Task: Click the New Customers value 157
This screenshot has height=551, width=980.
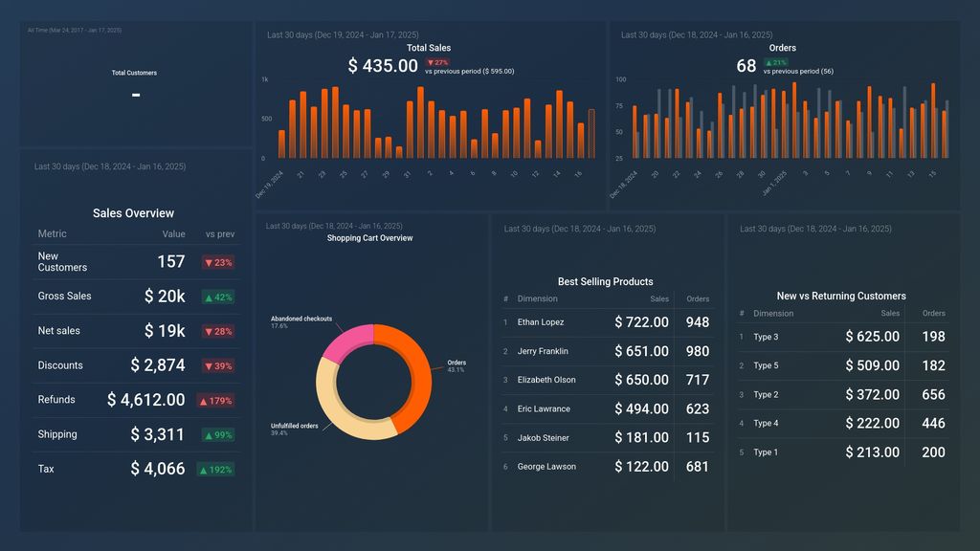Action: (x=171, y=262)
